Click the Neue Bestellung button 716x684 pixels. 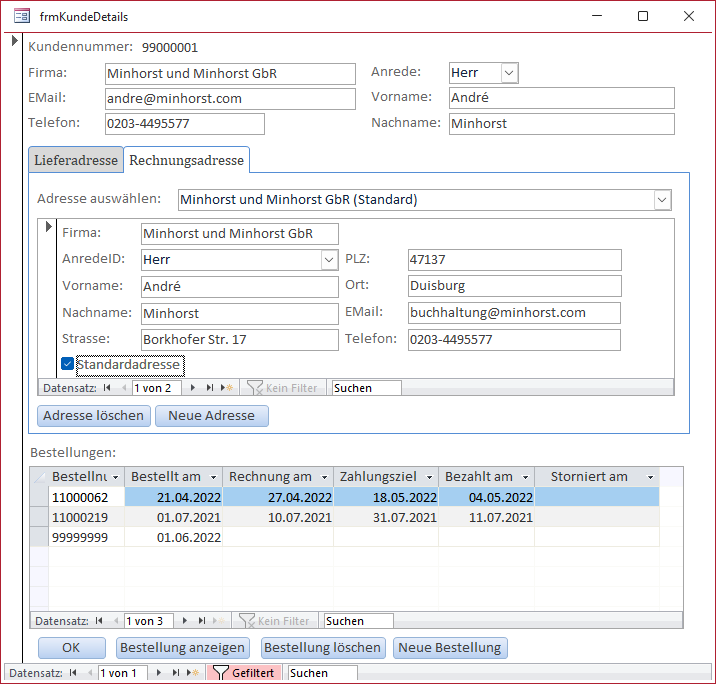[450, 648]
